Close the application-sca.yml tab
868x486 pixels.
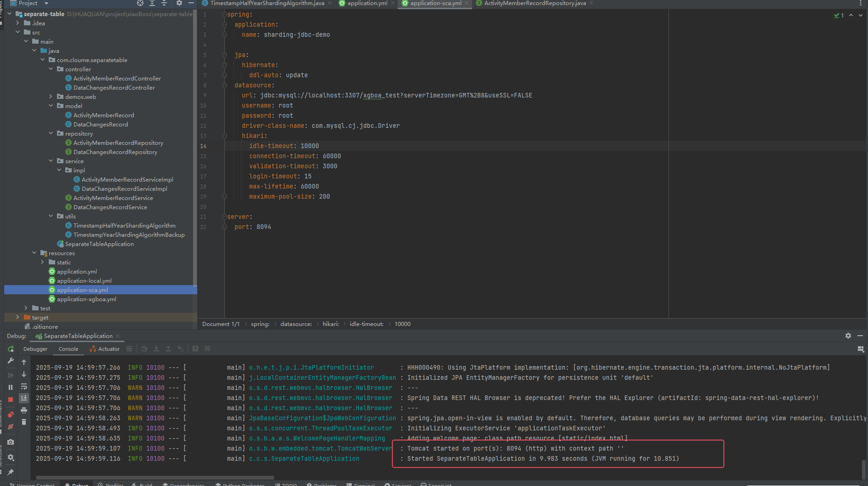467,3
